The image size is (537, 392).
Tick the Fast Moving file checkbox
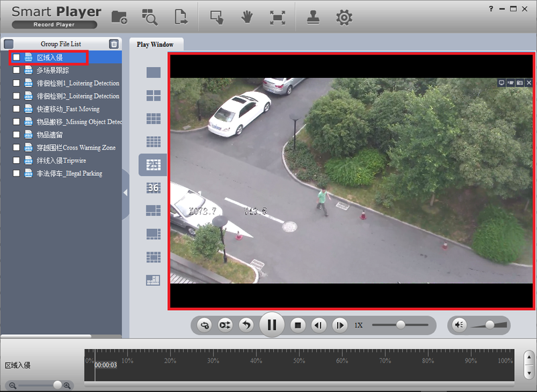pos(16,109)
